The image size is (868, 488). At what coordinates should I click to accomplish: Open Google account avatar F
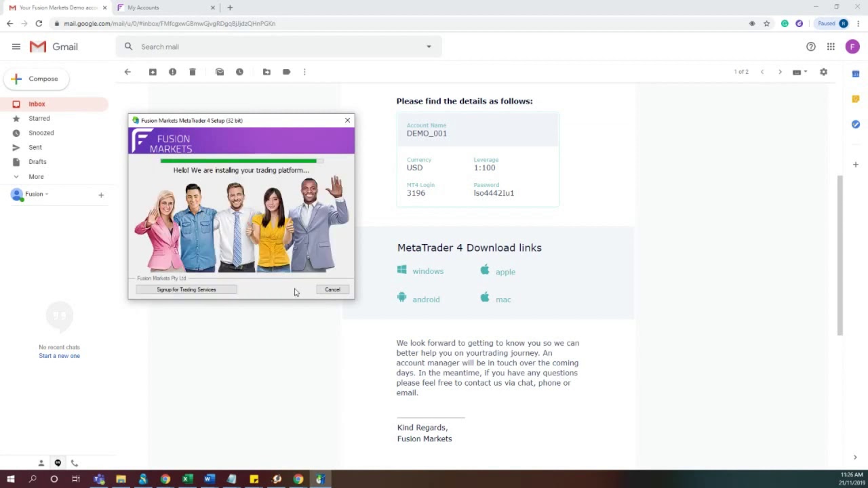click(x=852, y=47)
